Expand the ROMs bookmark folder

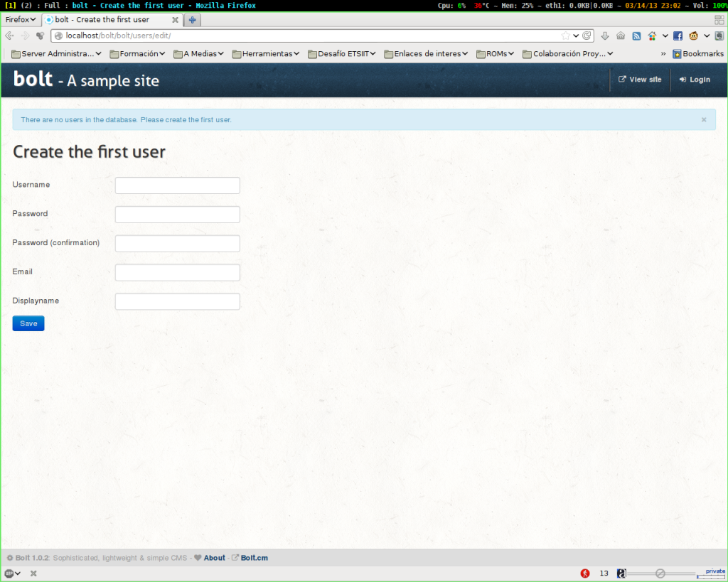coord(496,54)
